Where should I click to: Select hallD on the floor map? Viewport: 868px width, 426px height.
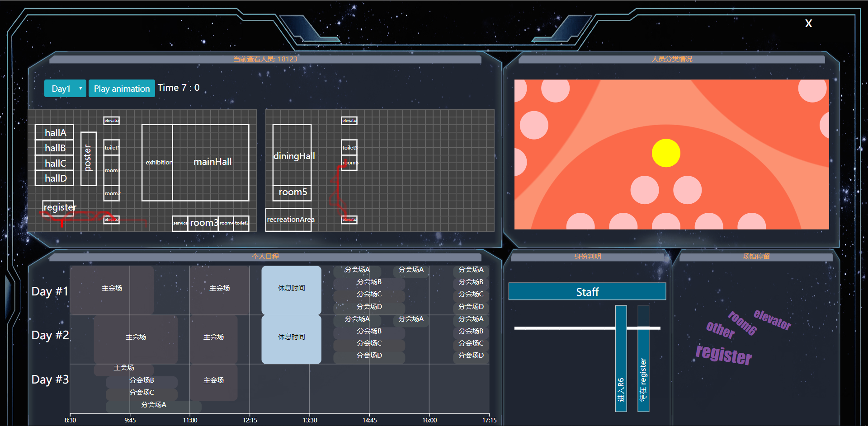[54, 178]
